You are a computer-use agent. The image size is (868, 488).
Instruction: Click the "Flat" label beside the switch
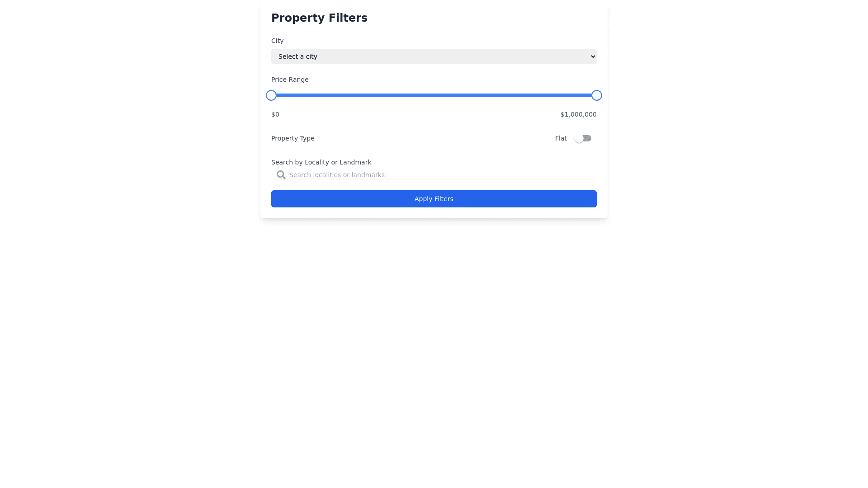click(x=561, y=138)
